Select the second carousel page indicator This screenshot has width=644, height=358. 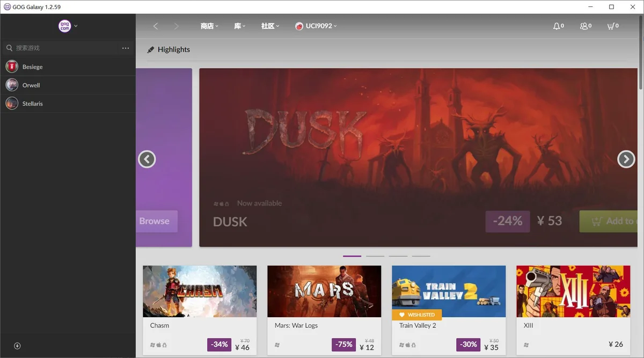[375, 256]
